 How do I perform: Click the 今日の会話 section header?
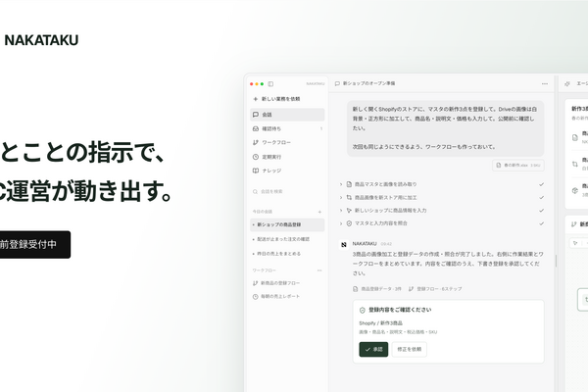(x=262, y=212)
